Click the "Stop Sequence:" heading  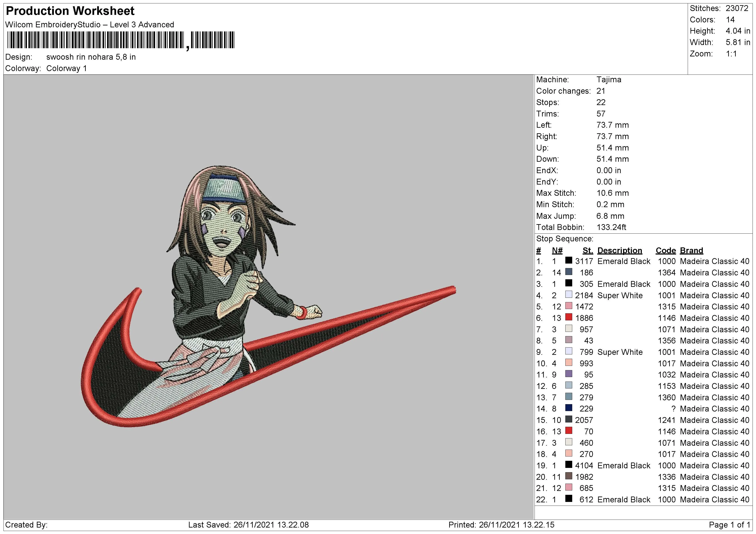click(565, 239)
